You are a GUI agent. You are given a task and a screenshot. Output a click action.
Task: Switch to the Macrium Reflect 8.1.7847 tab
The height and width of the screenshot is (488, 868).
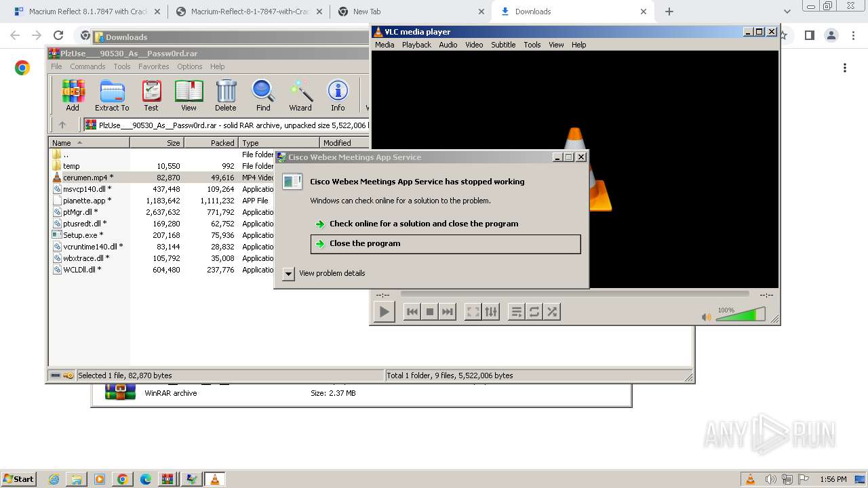(x=86, y=12)
